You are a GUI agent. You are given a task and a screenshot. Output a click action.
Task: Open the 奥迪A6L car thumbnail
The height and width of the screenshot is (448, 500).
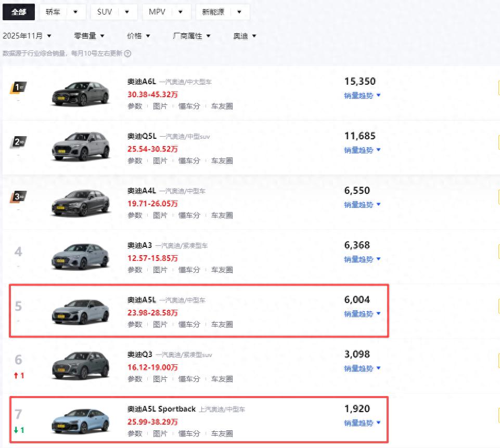point(81,94)
